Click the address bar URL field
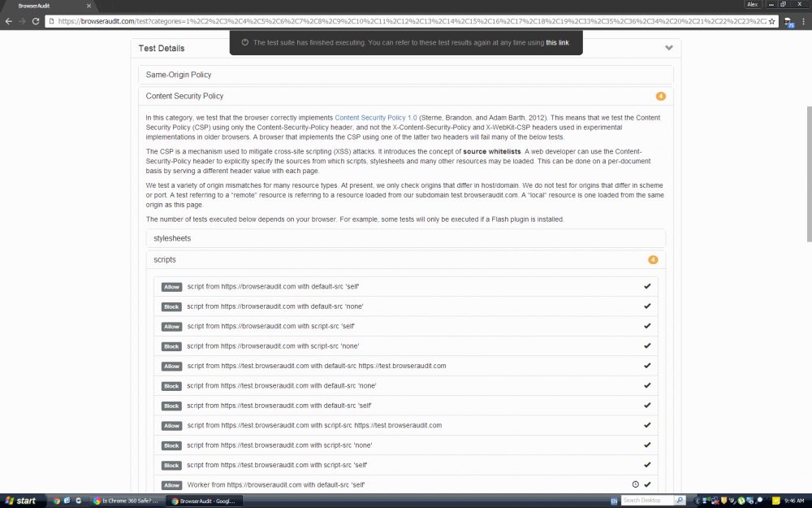Viewport: 812px width, 508px height. tap(406, 20)
